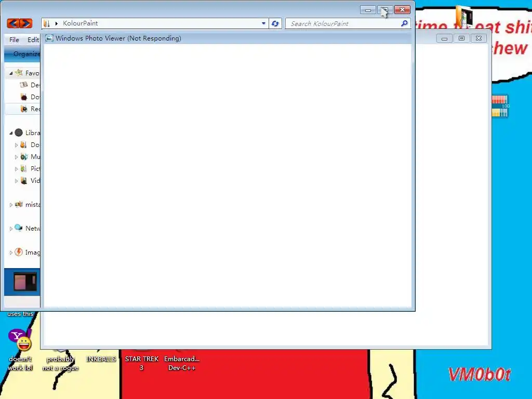Close the not responding Photo Viewer
This screenshot has height=399, width=532.
click(478, 38)
